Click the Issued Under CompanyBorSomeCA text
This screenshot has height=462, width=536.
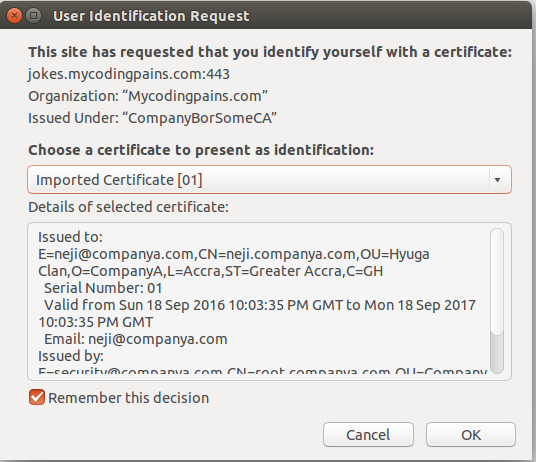coord(152,118)
